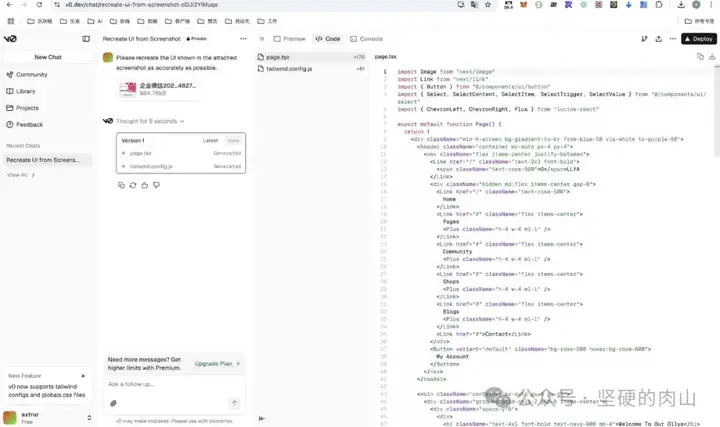Image resolution: width=720 pixels, height=427 pixels.
Task: Open the axtrur account switcher
Action: click(x=89, y=418)
